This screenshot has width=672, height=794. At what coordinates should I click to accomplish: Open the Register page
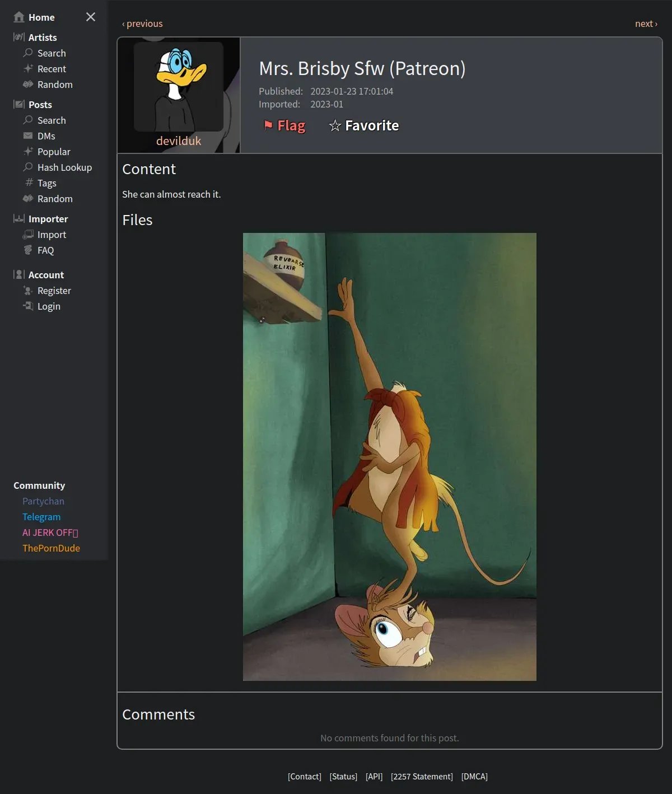(54, 290)
